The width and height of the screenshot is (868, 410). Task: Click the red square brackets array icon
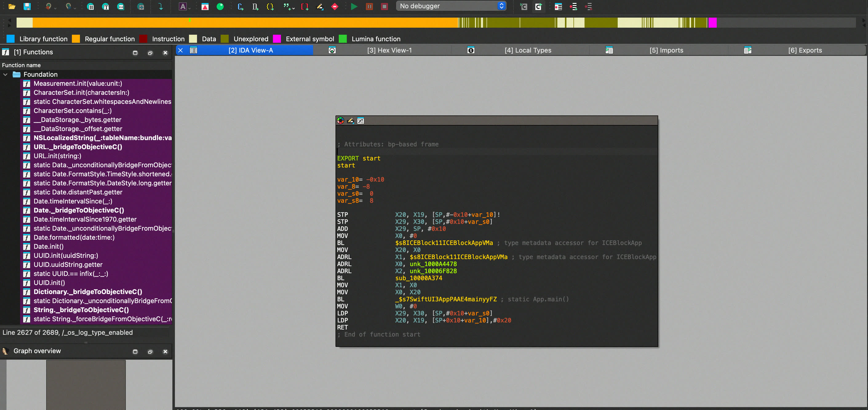[x=305, y=6]
